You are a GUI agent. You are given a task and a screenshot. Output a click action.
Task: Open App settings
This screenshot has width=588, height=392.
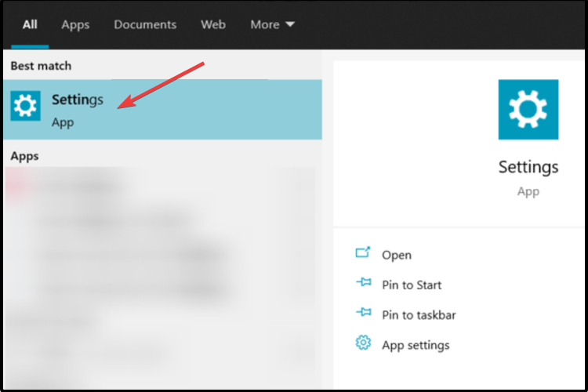point(416,346)
